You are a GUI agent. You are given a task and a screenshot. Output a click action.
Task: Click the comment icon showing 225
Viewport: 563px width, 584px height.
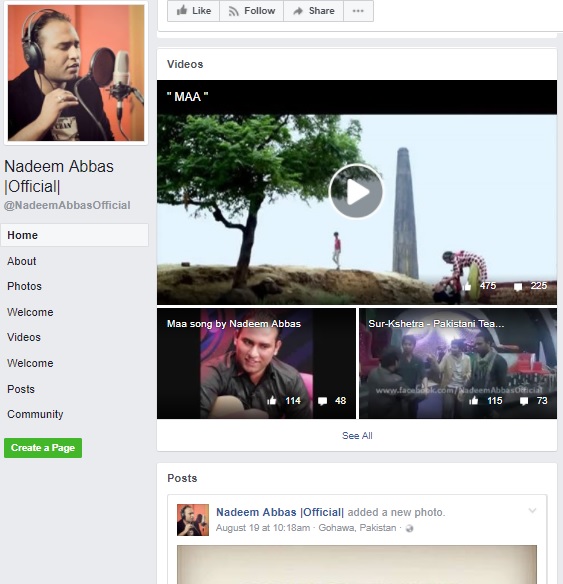click(518, 286)
